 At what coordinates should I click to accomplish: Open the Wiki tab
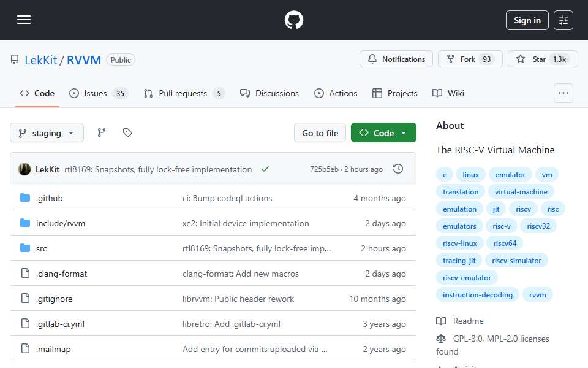[x=448, y=93]
